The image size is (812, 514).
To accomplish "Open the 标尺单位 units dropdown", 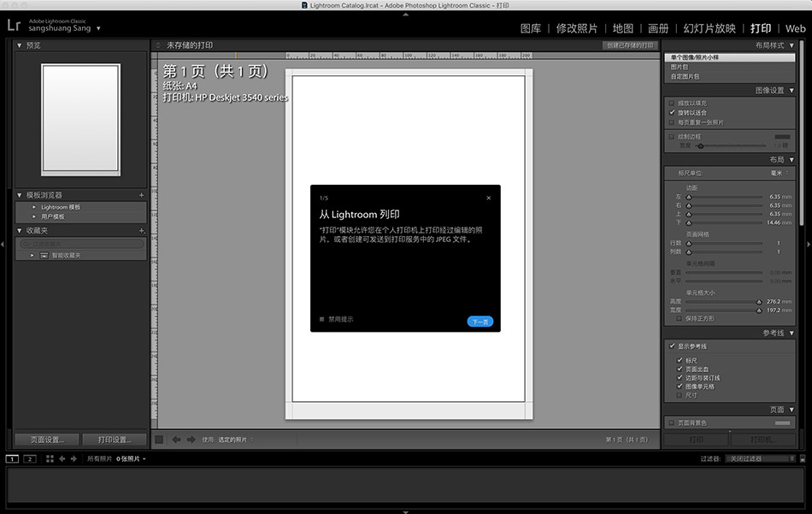I will [x=780, y=173].
